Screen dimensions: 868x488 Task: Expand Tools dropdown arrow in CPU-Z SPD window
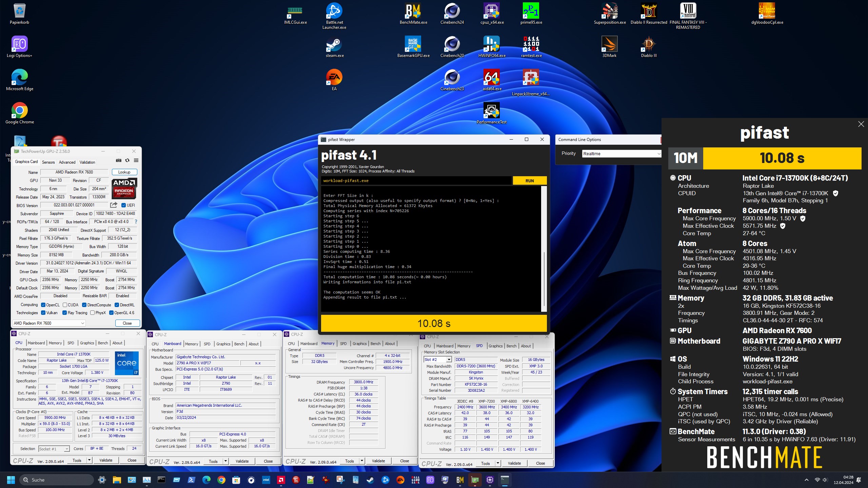498,463
